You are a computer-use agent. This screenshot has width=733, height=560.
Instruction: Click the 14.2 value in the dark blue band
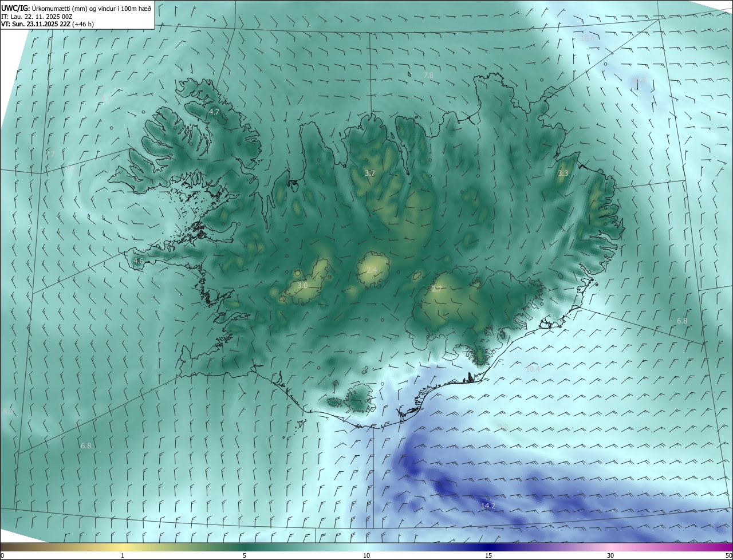pyautogui.click(x=488, y=506)
